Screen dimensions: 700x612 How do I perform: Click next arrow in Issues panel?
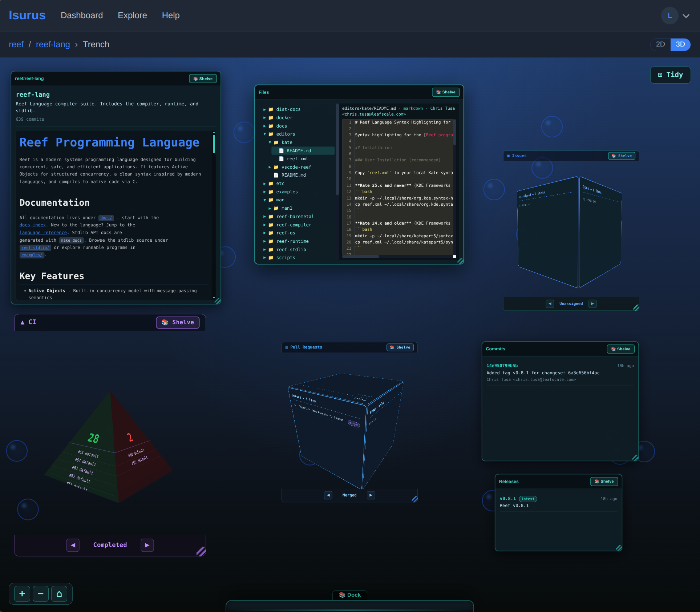click(592, 304)
